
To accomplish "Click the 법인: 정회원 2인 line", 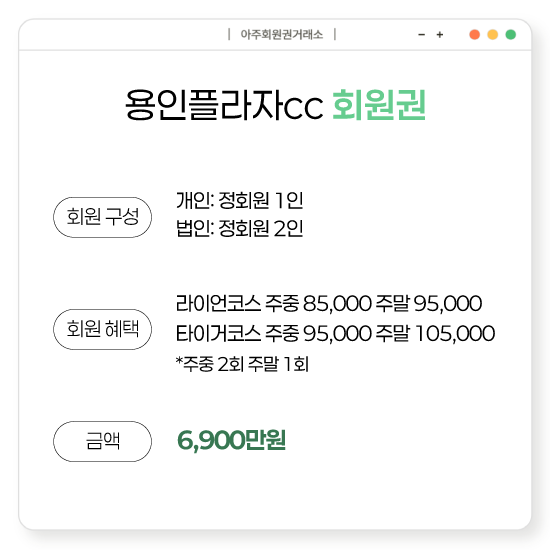I will [240, 229].
